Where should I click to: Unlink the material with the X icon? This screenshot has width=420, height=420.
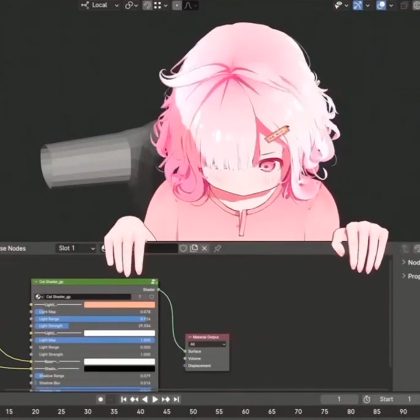pos(205,248)
